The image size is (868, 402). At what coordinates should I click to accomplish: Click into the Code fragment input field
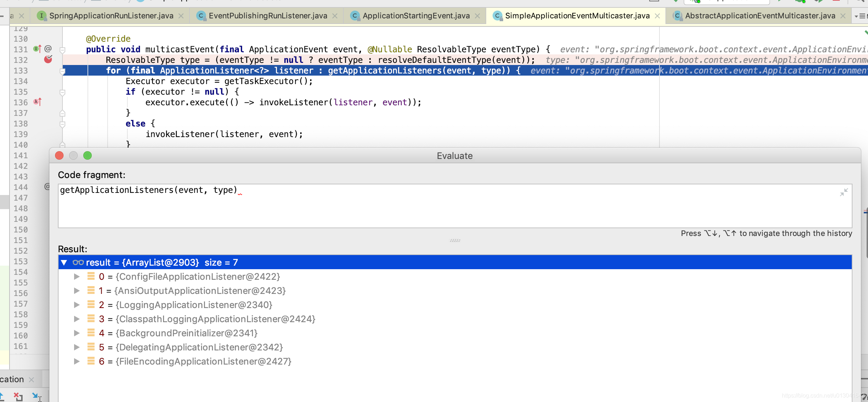point(455,206)
